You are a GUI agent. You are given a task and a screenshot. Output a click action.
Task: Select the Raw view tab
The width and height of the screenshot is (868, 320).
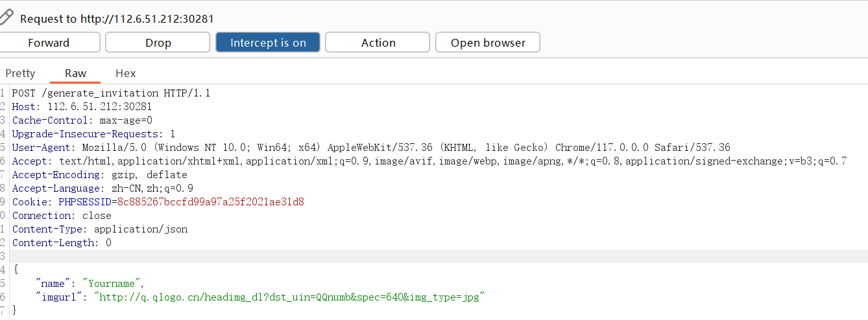(x=75, y=73)
